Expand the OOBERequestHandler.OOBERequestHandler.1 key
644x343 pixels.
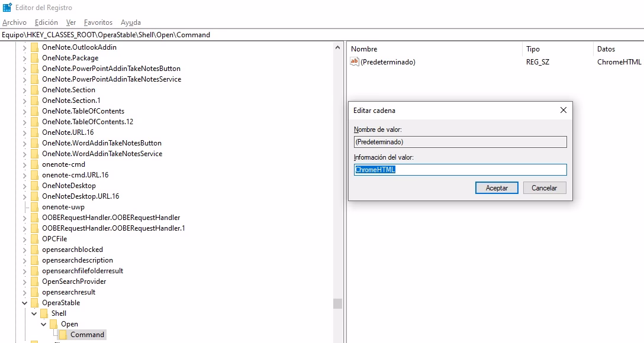pos(24,228)
